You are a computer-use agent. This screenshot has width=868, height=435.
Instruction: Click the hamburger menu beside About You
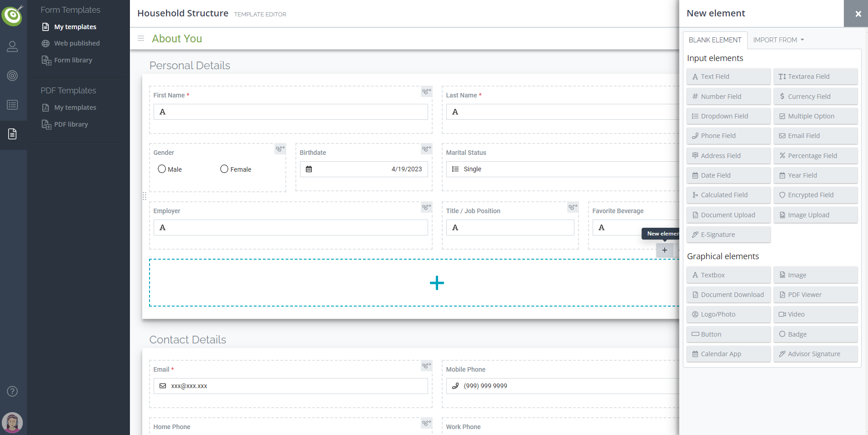pos(141,39)
